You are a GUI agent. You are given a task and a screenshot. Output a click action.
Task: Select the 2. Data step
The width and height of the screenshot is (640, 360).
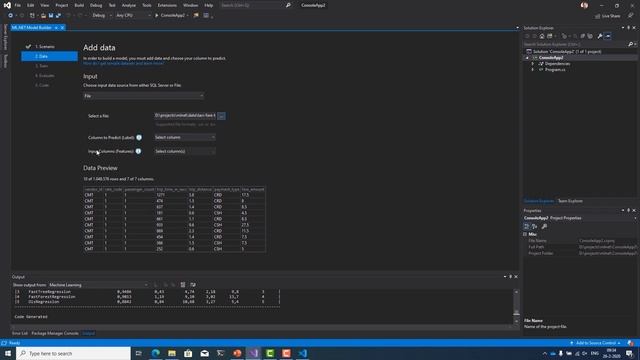tap(49, 56)
